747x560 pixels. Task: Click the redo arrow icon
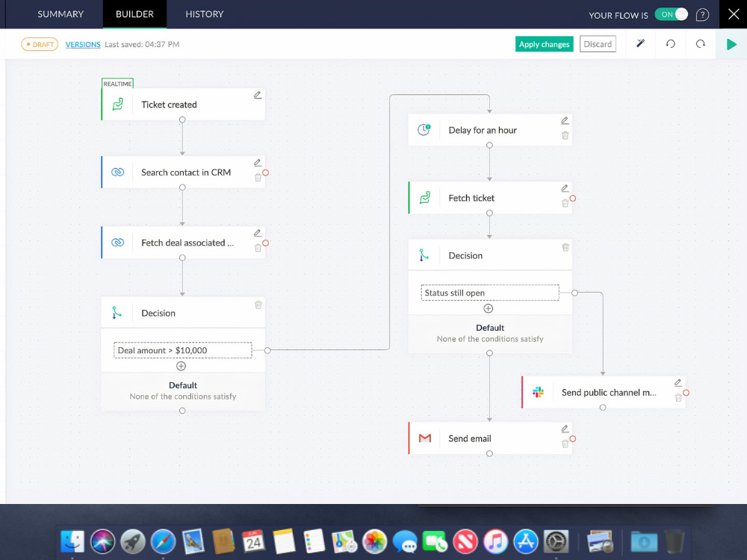(x=701, y=44)
